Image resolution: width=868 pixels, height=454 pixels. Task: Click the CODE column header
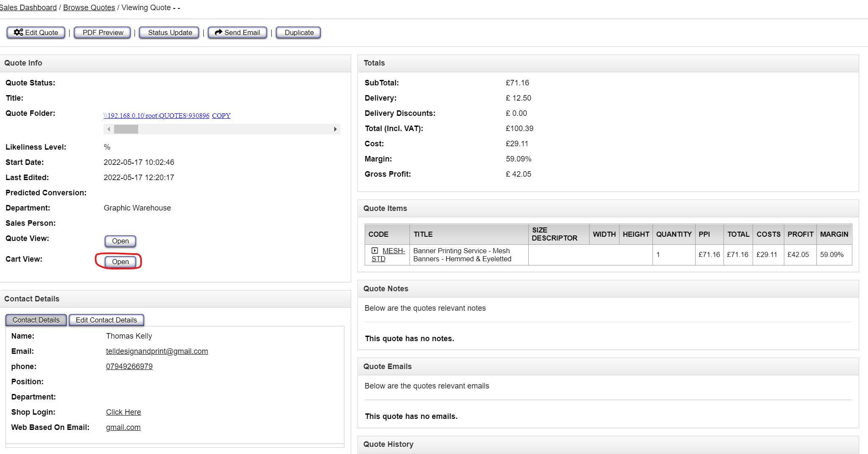pyautogui.click(x=387, y=234)
